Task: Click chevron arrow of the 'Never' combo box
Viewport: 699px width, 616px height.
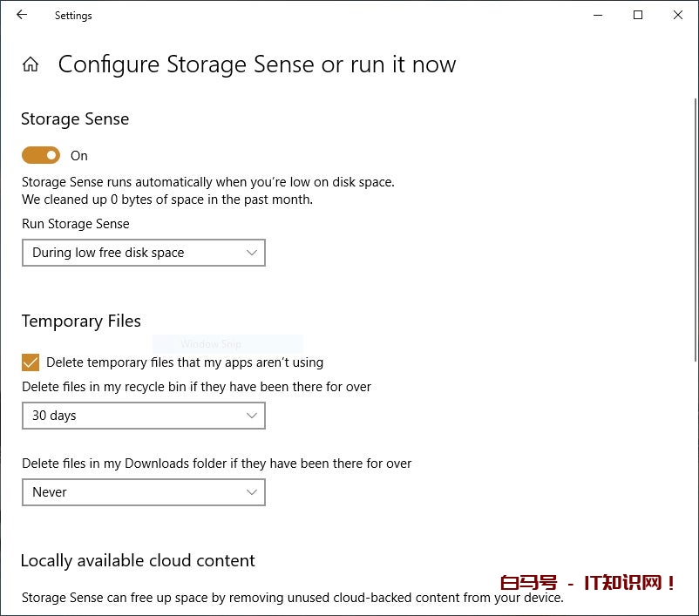Action: [x=252, y=492]
